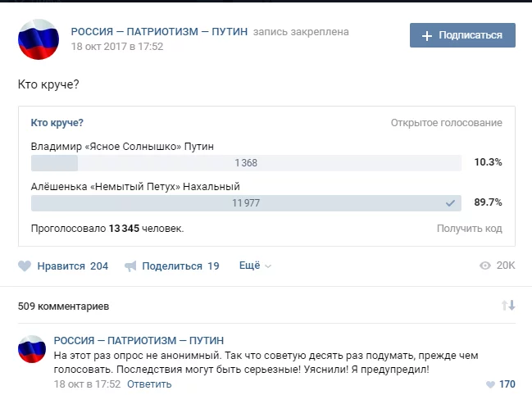
Task: Open post timestamp 18 окт 2017 в 17:52
Action: 117,47
